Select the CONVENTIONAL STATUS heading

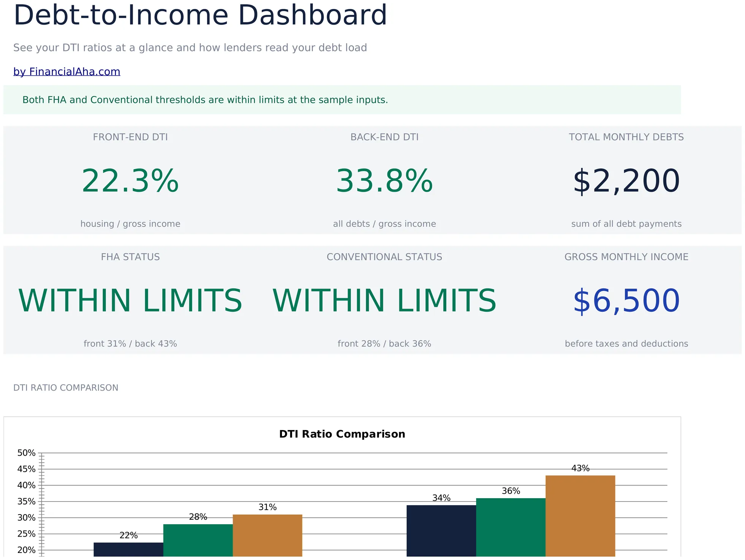[384, 257]
